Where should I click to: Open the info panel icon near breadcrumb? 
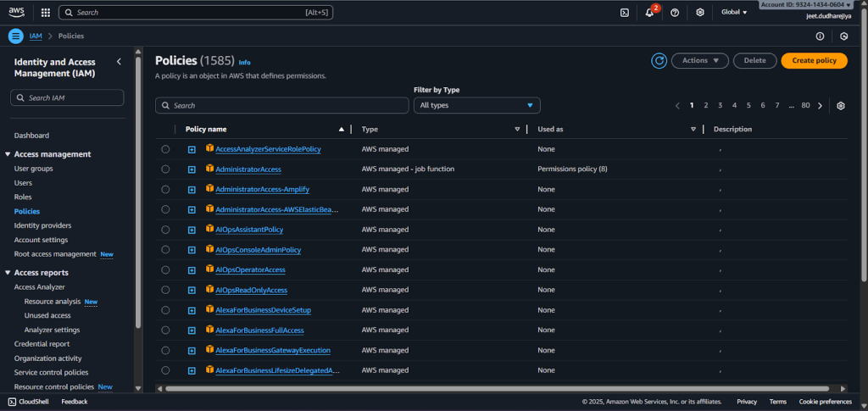click(820, 36)
